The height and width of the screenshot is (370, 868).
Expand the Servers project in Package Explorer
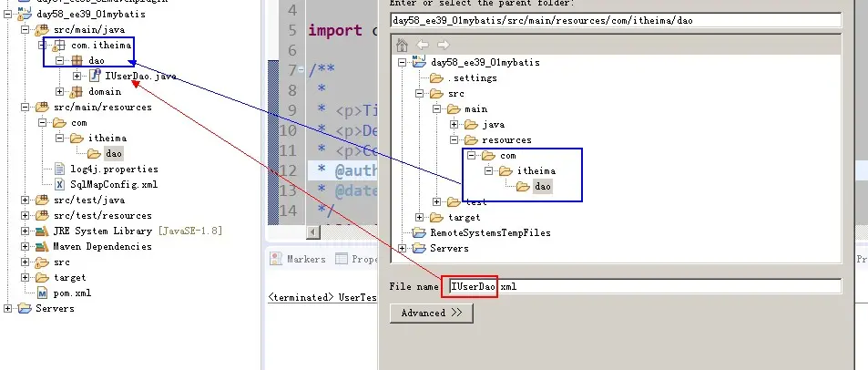(8, 309)
